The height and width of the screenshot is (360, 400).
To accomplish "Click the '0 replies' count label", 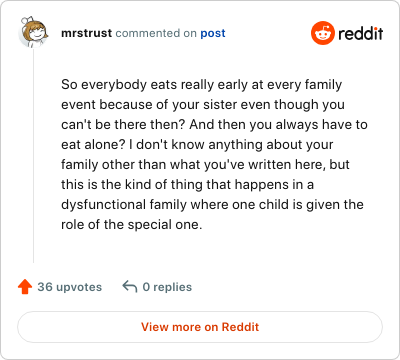I will click(167, 287).
